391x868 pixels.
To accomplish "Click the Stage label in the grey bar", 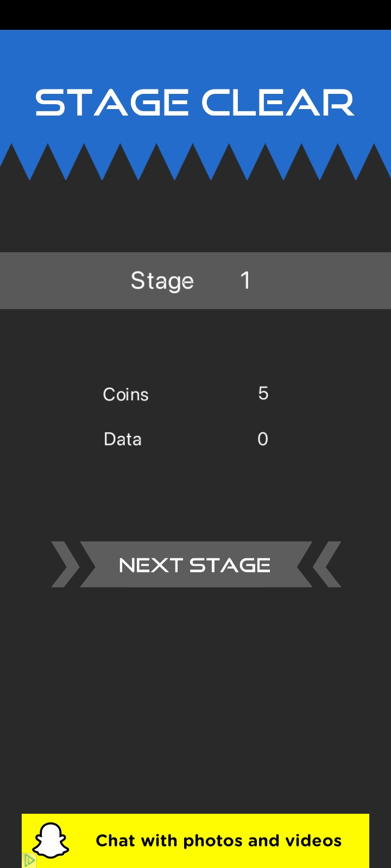I will click(x=162, y=281).
